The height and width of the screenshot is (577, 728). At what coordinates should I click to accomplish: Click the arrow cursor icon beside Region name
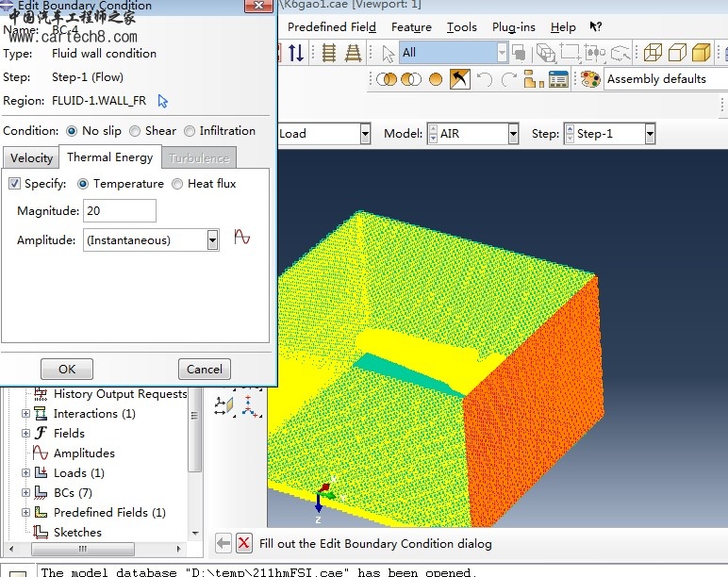tap(163, 101)
